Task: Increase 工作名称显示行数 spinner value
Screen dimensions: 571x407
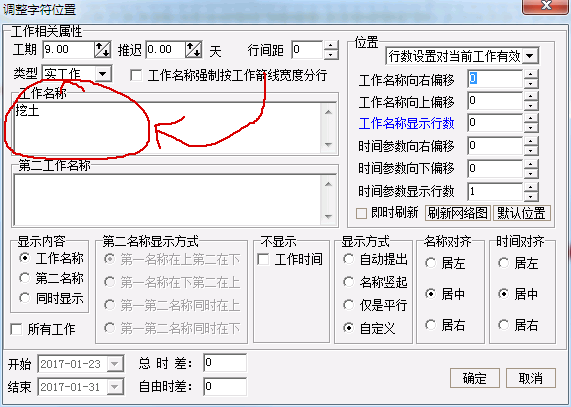Action: pos(531,119)
